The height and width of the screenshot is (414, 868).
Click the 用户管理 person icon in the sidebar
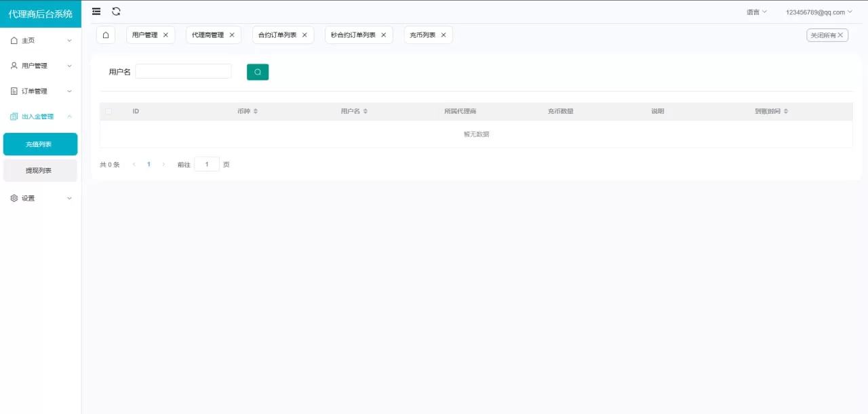tap(14, 65)
